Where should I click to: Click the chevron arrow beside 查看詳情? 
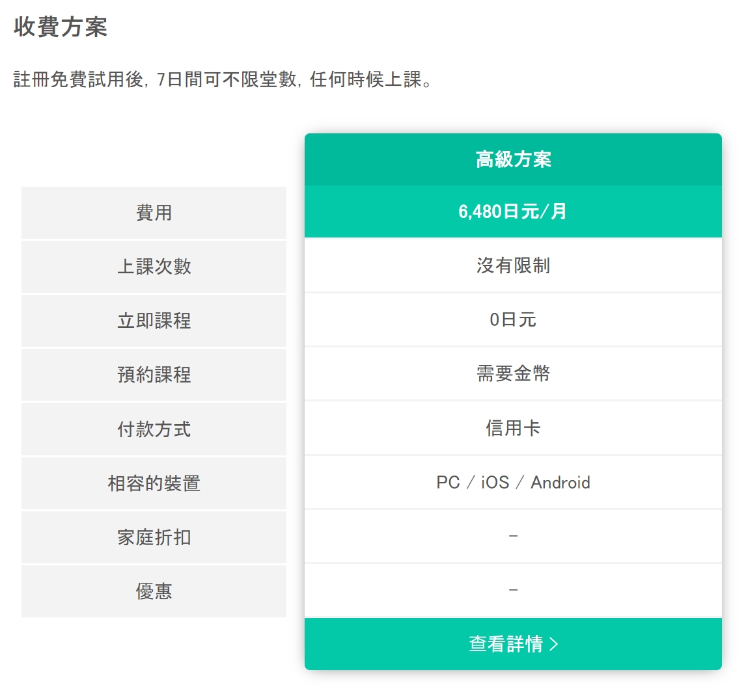coord(554,644)
